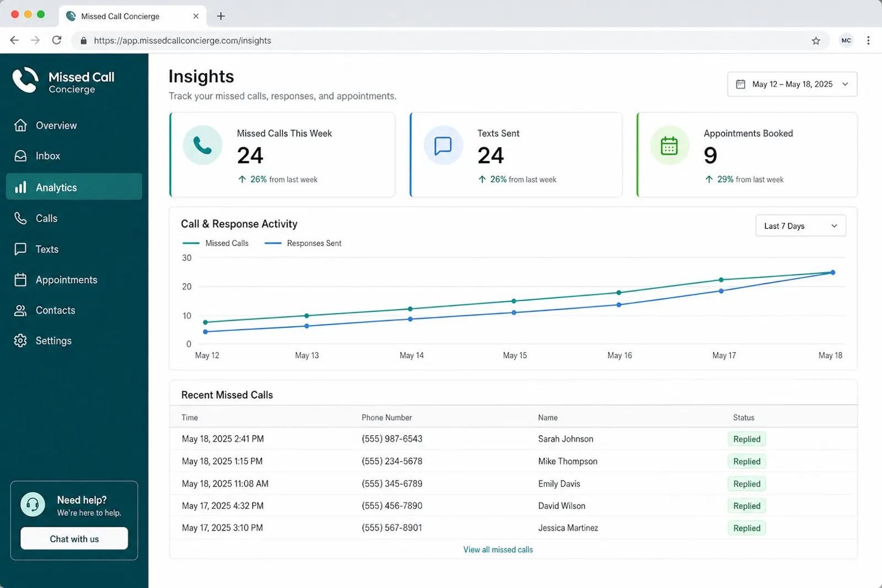Open Appointments in the sidebar
Image resolution: width=882 pixels, height=588 pixels.
74,280
